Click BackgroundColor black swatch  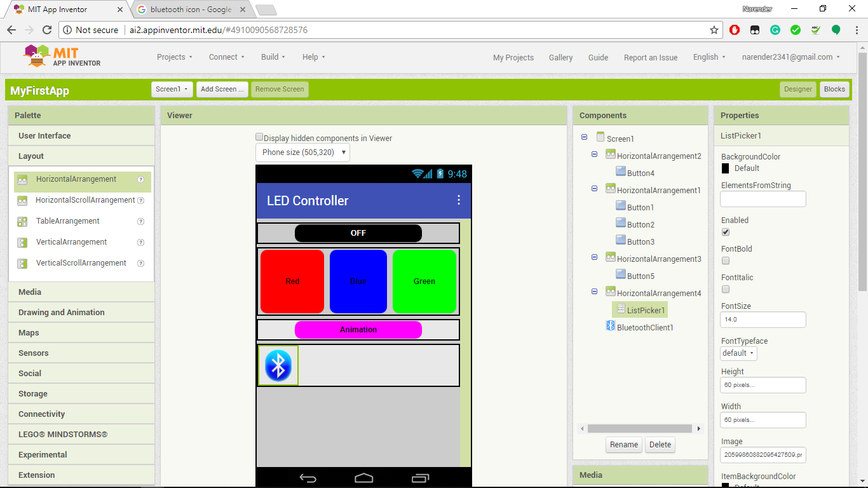tap(726, 168)
